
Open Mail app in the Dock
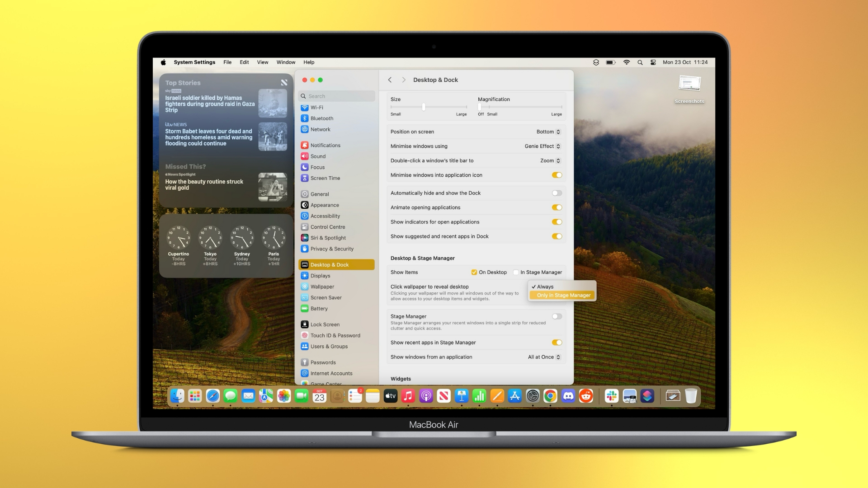pos(248,396)
